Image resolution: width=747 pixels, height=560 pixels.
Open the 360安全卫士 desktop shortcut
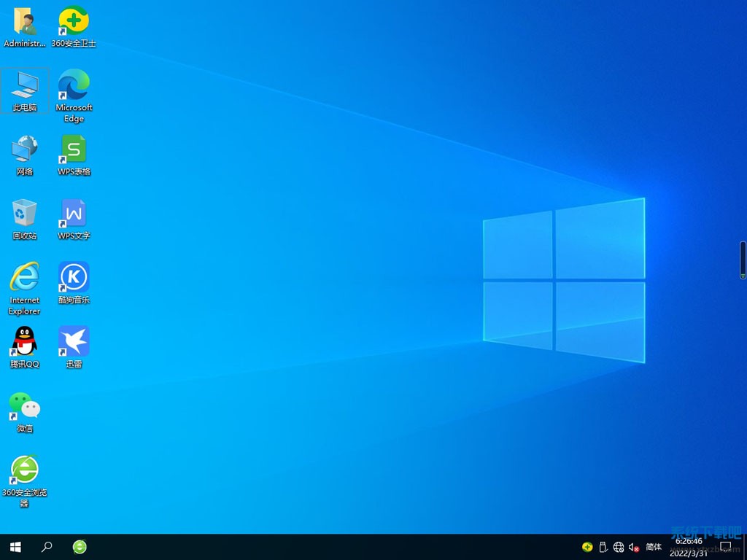(x=74, y=22)
